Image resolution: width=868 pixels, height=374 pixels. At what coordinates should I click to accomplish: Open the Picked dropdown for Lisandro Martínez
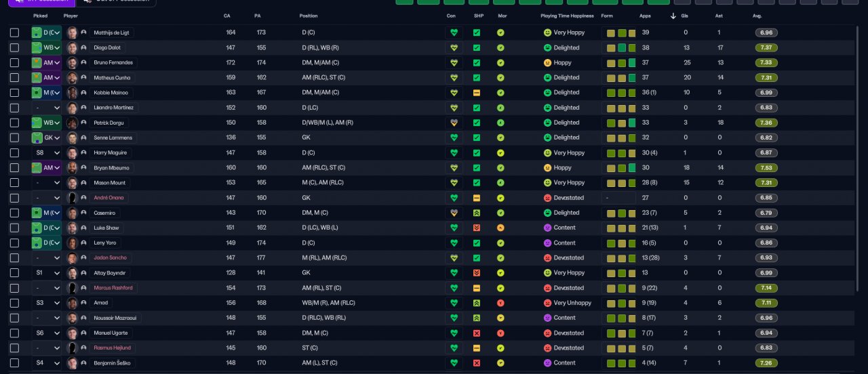(x=46, y=108)
